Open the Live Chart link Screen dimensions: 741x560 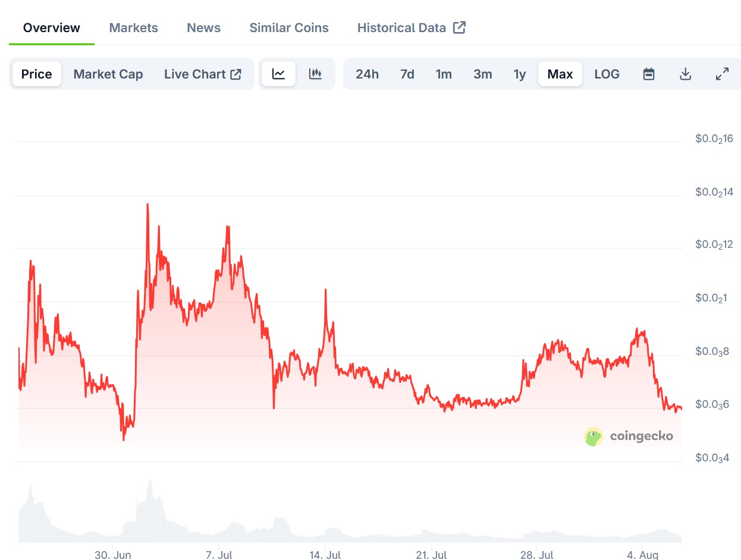(x=203, y=74)
